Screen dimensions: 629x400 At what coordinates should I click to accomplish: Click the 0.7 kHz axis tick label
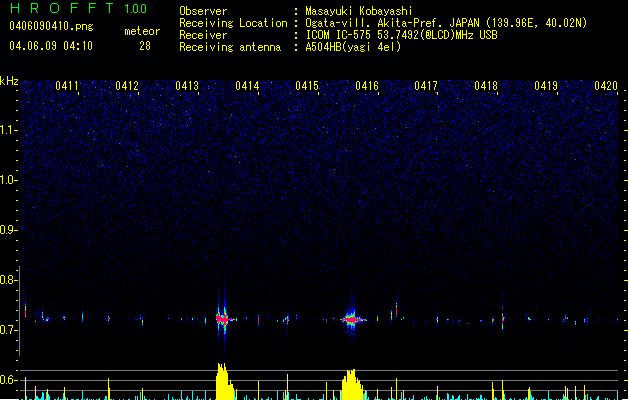(x=8, y=330)
